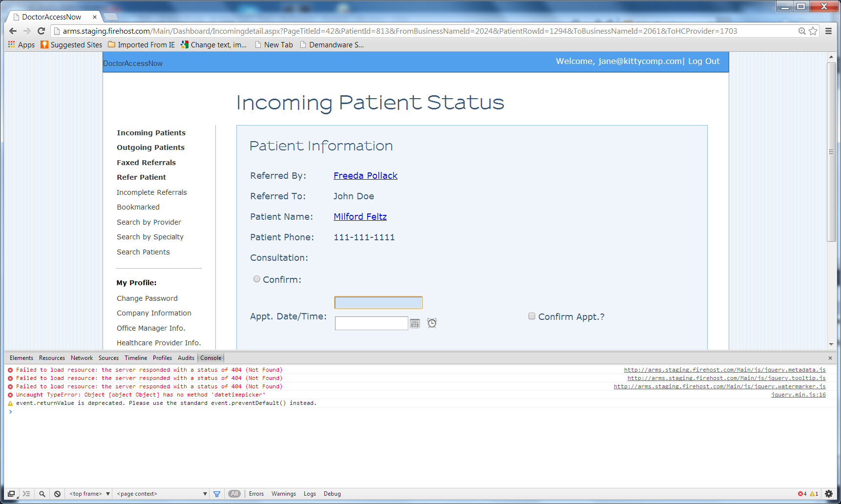This screenshot has width=841, height=504.
Task: Open Search by Specialty
Action: [150, 237]
